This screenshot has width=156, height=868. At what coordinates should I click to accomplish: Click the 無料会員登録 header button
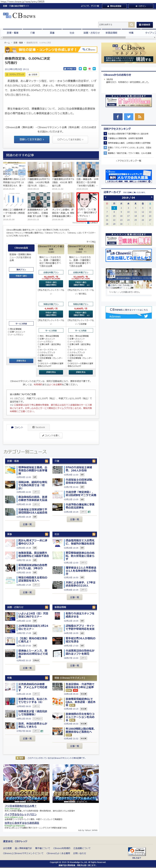(114, 6)
